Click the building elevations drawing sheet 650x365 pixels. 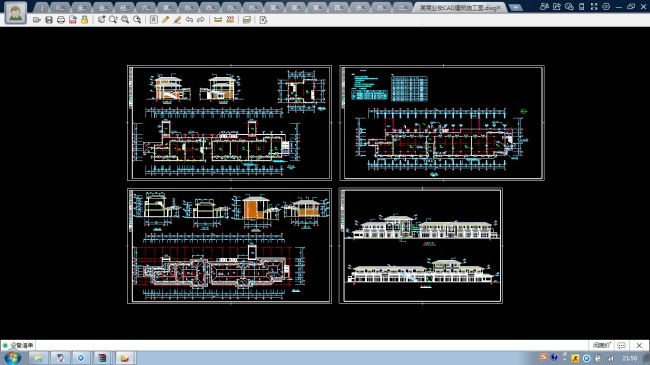pos(421,246)
